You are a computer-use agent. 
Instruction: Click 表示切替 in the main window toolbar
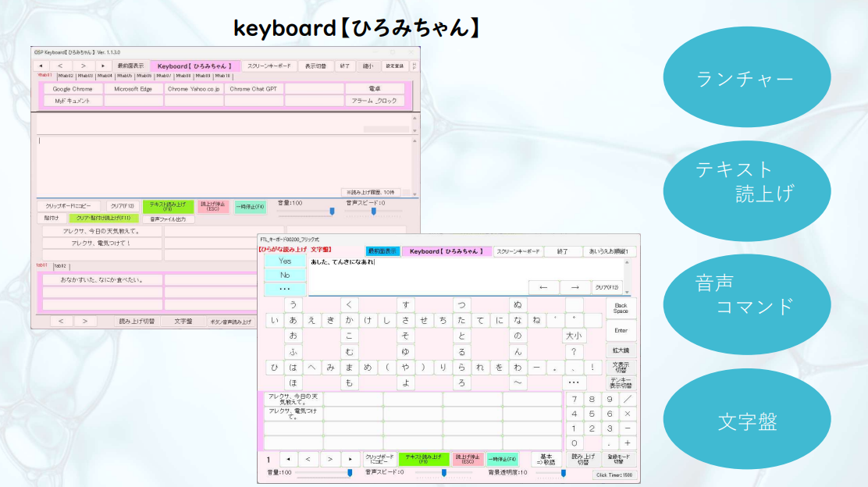point(315,66)
